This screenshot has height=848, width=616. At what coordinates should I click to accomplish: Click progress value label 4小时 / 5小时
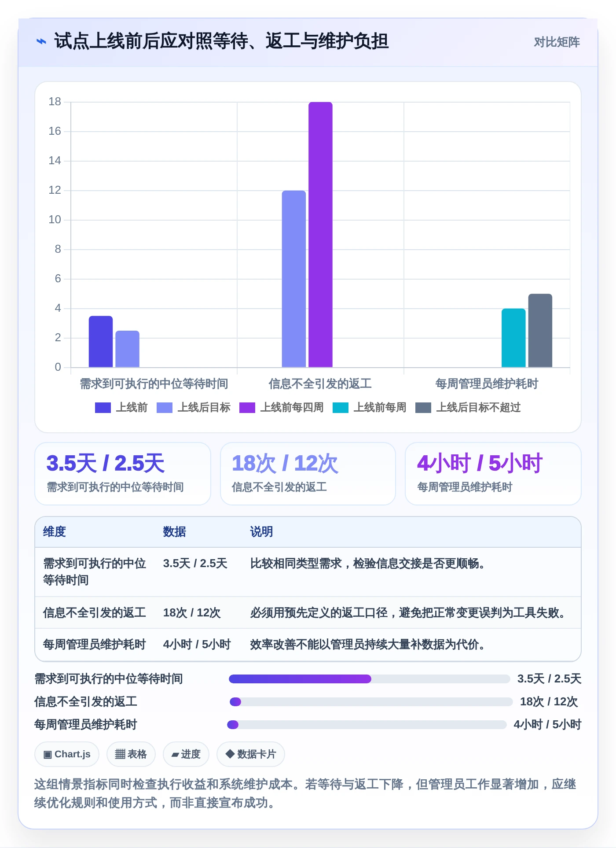click(548, 725)
